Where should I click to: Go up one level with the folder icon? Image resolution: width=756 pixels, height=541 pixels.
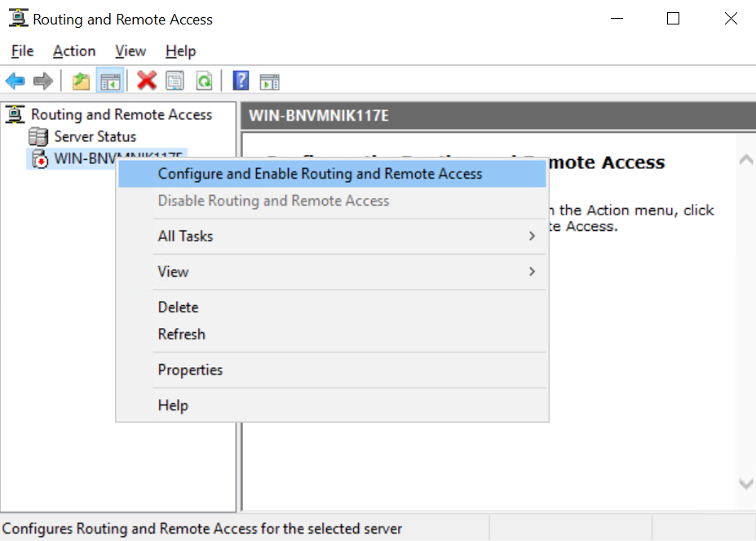point(81,81)
